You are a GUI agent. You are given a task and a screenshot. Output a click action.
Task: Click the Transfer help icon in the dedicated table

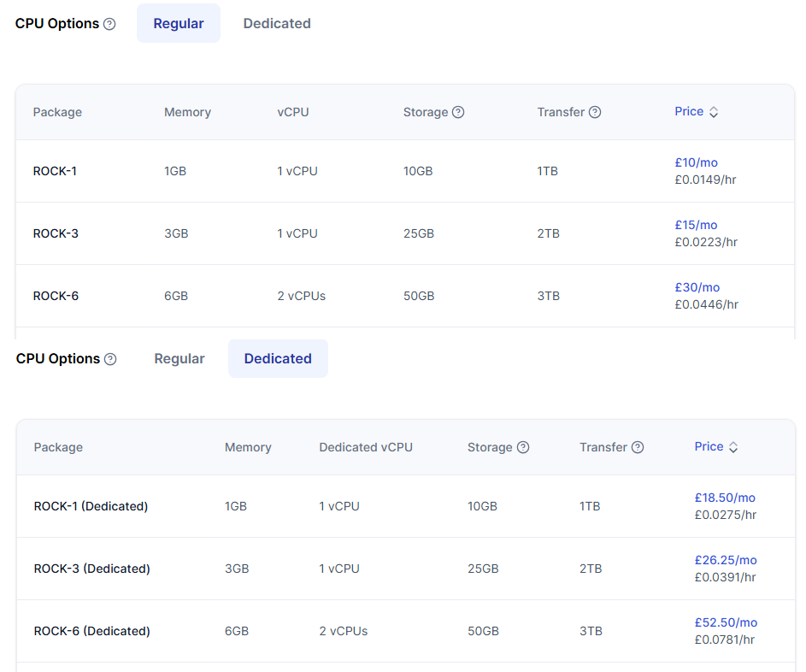638,447
